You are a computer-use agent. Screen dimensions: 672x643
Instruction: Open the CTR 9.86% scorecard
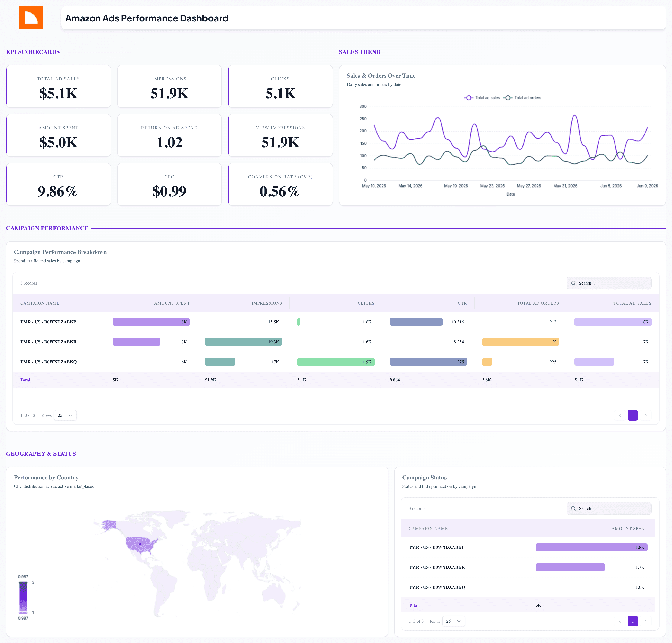pos(59,184)
